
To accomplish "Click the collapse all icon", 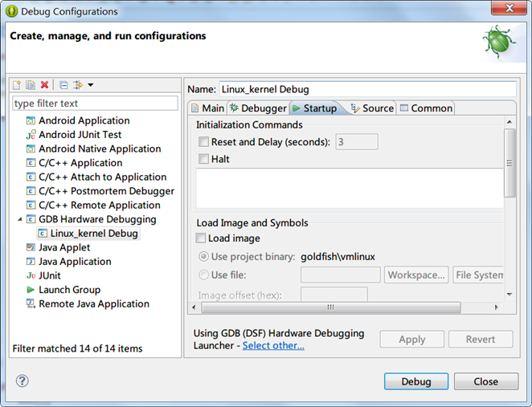I will [x=64, y=85].
